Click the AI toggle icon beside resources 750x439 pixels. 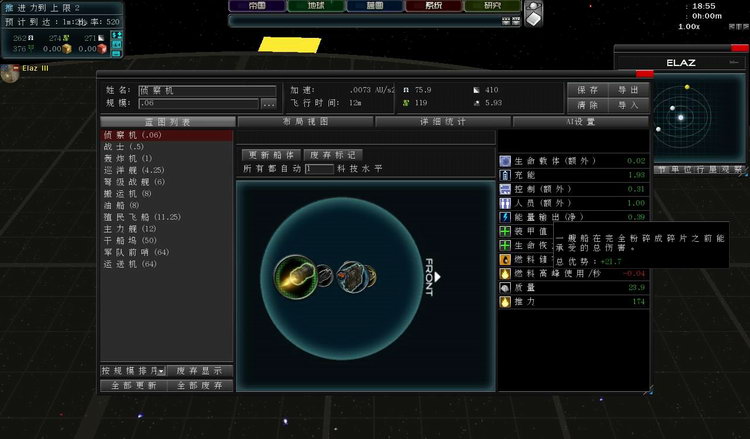117,44
